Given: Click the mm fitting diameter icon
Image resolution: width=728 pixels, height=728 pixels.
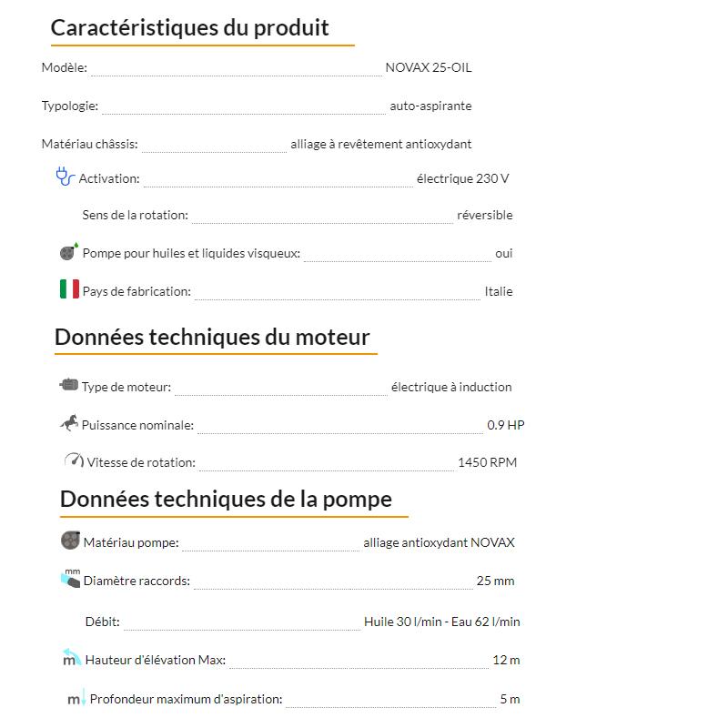Looking at the screenshot, I should pos(71,578).
